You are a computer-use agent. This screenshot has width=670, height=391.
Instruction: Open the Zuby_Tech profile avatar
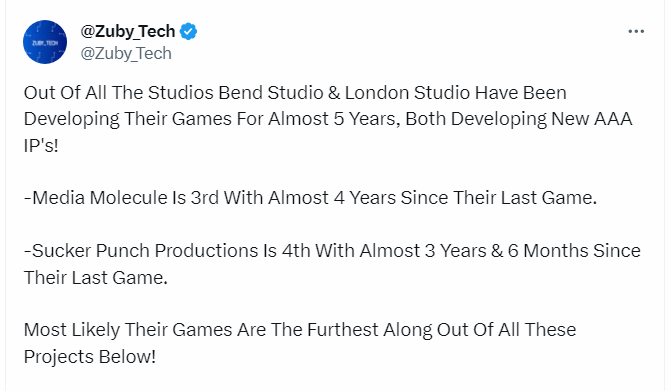point(45,42)
